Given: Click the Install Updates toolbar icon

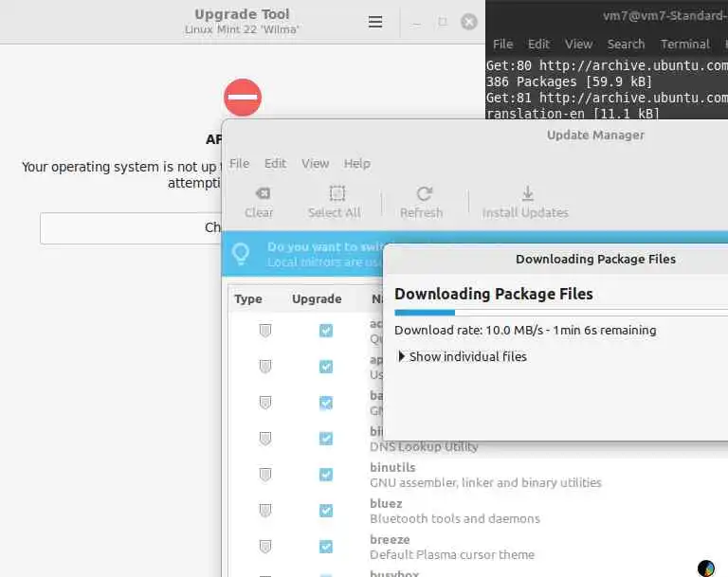Looking at the screenshot, I should 527,193.
